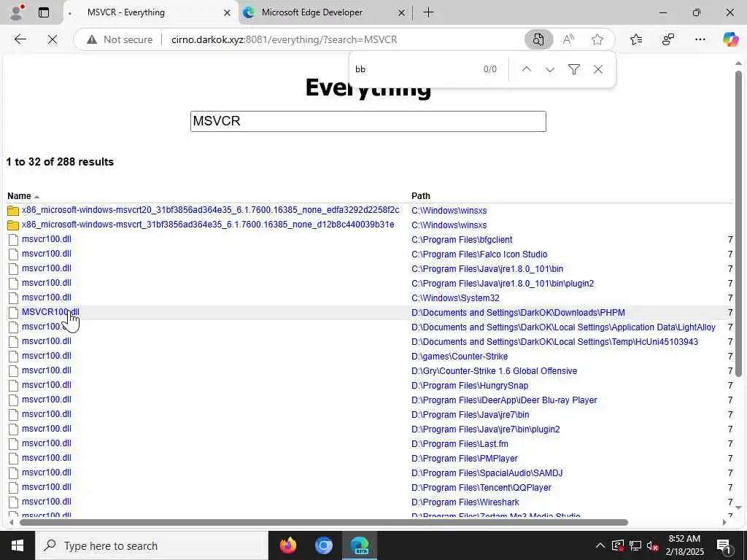Image resolution: width=747 pixels, height=560 pixels.
Task: Sort results by Path column header
Action: 421,195
